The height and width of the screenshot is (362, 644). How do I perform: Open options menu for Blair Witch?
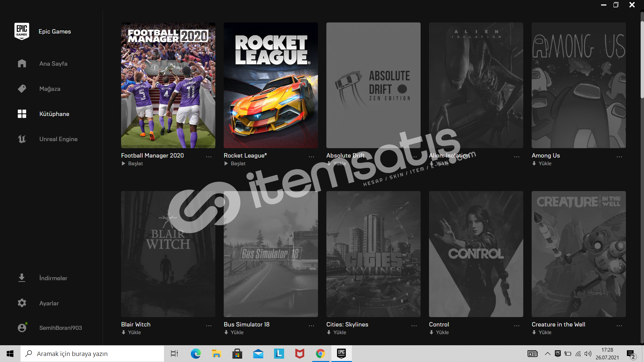tap(209, 326)
